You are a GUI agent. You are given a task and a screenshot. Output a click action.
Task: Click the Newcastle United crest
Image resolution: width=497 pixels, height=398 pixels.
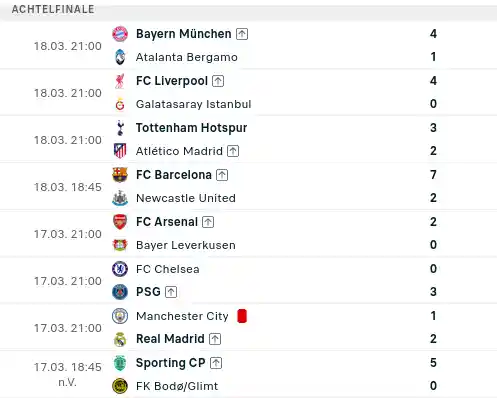pyautogui.click(x=120, y=198)
